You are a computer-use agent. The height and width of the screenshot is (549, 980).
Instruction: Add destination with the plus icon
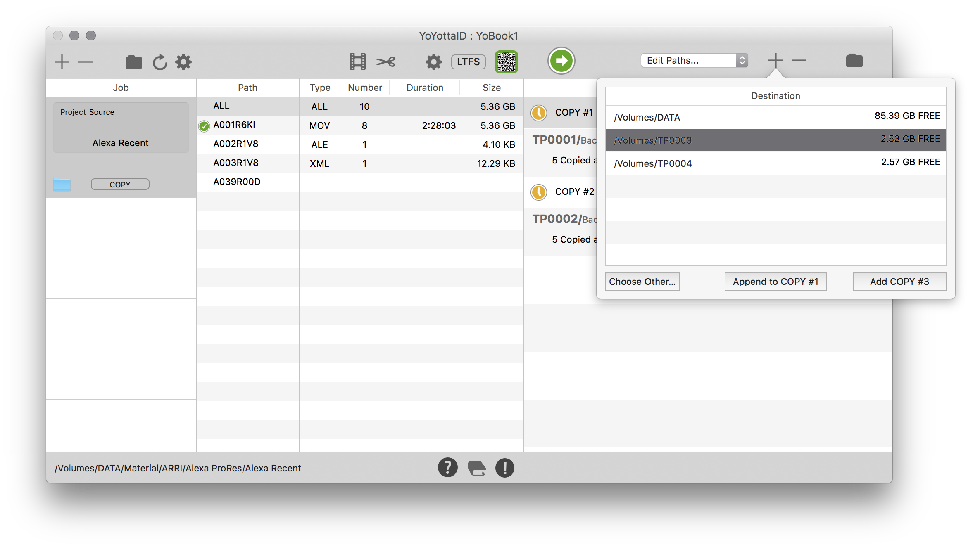(775, 60)
